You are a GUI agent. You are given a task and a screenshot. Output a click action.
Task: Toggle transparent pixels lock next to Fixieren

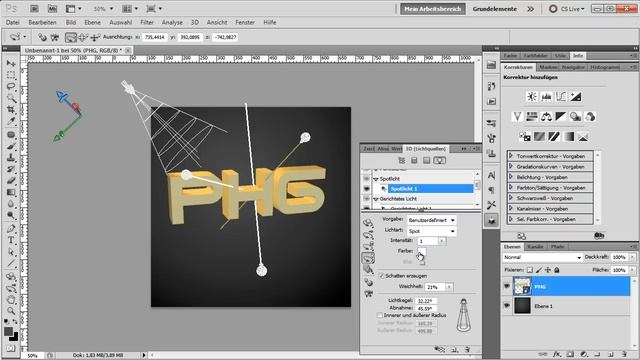(530, 270)
